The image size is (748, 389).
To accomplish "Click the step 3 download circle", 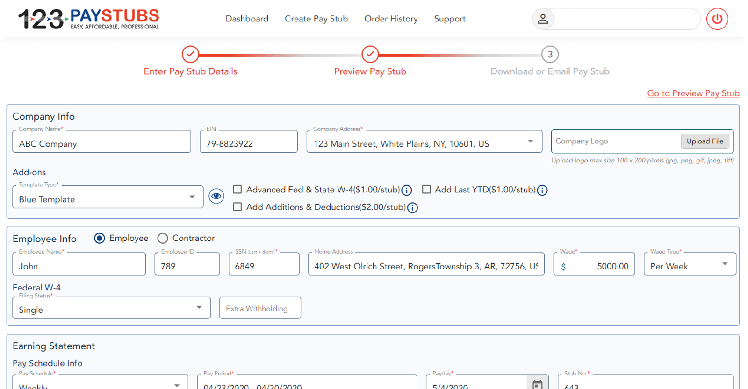I will point(550,54).
